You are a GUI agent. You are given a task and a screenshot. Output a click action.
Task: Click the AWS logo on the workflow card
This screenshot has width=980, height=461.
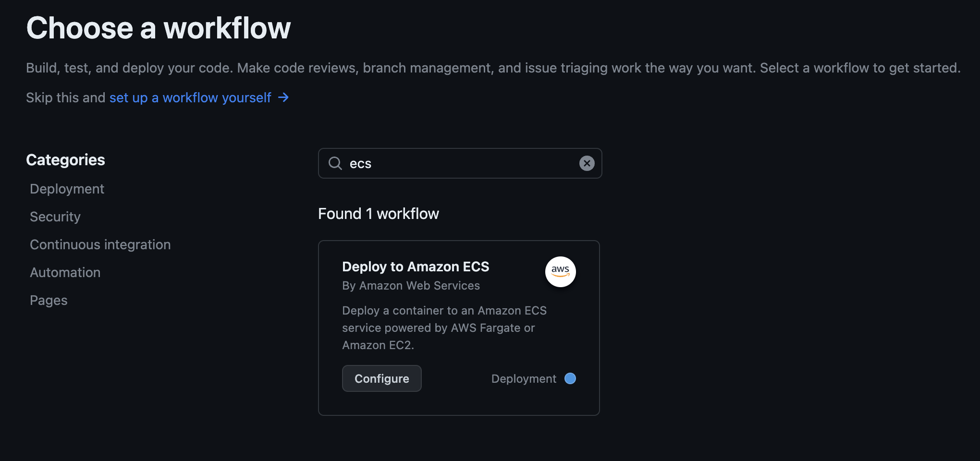pos(561,271)
